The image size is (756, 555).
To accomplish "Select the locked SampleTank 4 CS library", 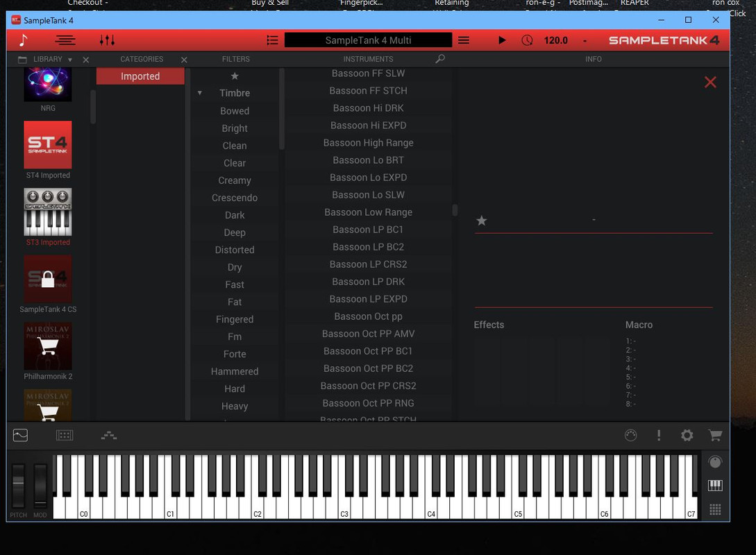I will pos(48,279).
